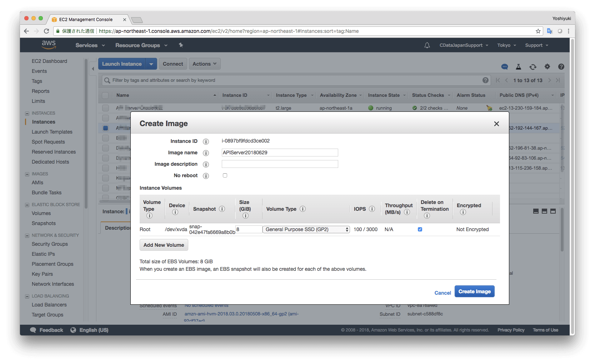Click the Throughput column info icon
Image resolution: width=595 pixels, height=364 pixels.
pyautogui.click(x=407, y=212)
